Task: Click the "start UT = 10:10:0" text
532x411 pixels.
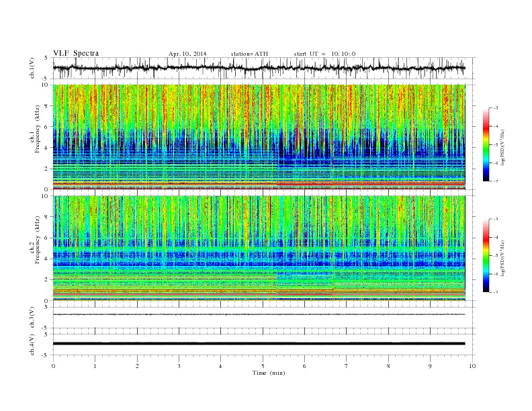Action: click(x=324, y=54)
